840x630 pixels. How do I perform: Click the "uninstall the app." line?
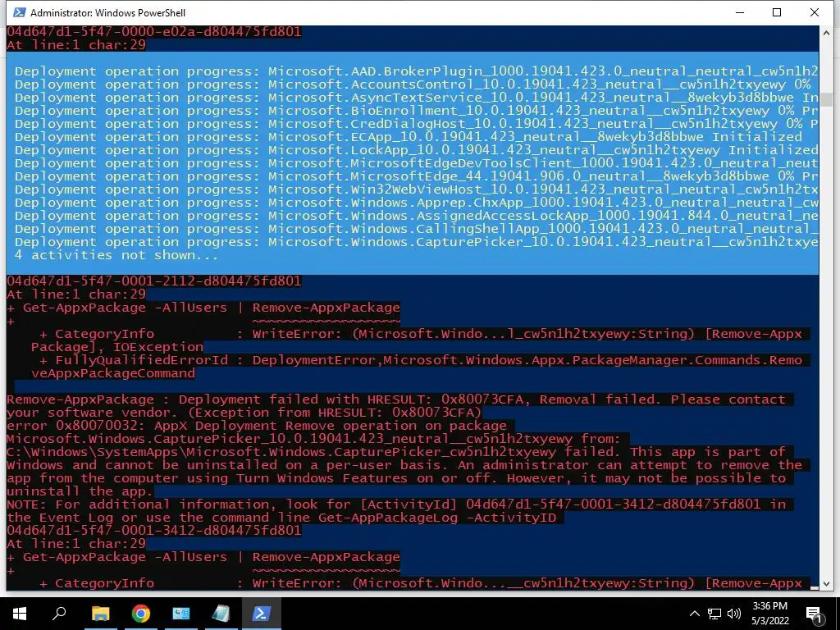(x=80, y=492)
